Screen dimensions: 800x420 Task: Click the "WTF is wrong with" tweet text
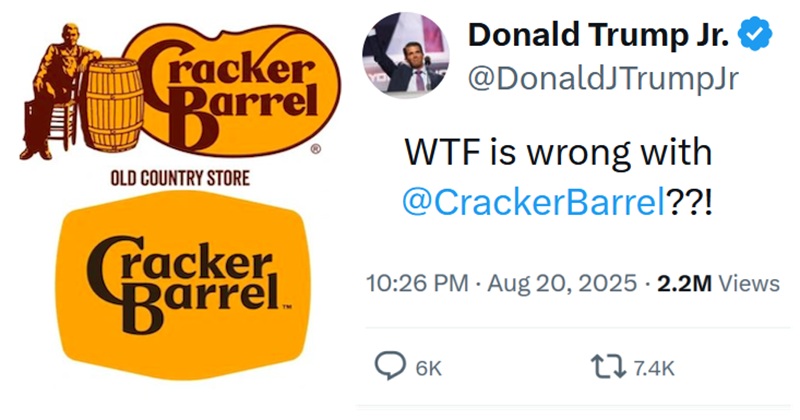click(558, 152)
